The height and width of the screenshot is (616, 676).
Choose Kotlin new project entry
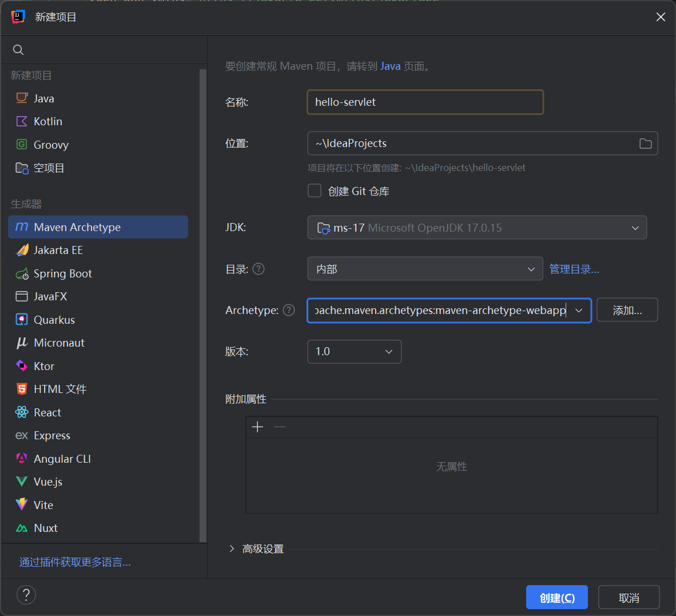98,121
